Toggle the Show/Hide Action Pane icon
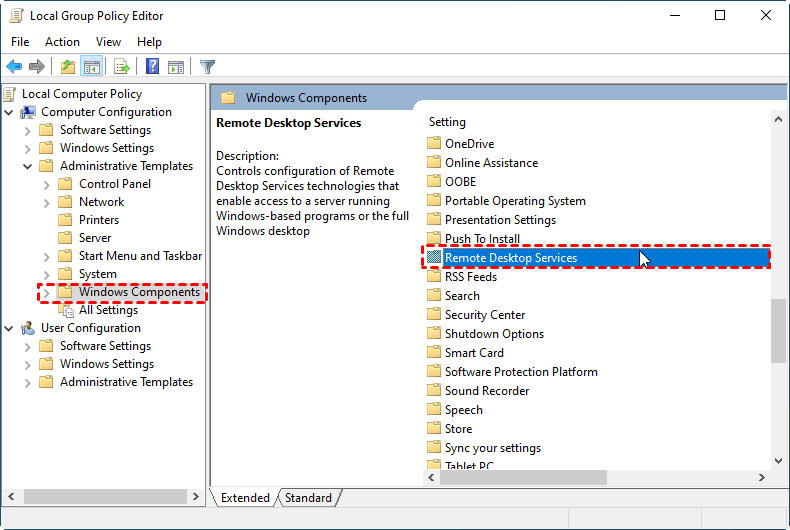 [176, 67]
